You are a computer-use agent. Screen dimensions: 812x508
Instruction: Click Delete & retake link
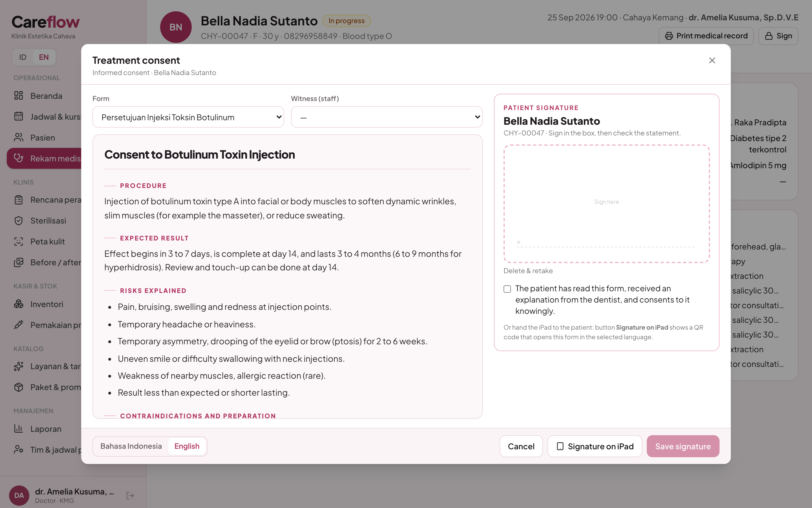[x=528, y=271]
